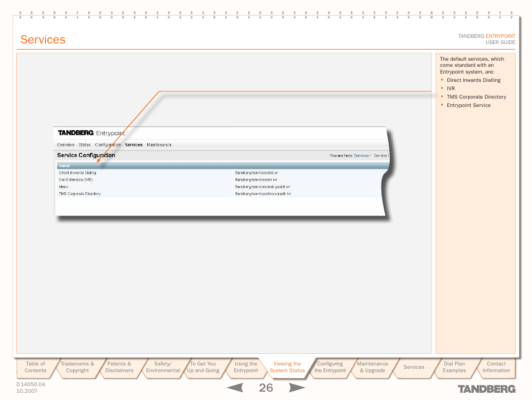This screenshot has width=532, height=400.
Task: Click TANDBERG Entrypoint logo in screenshot
Action: click(x=91, y=133)
